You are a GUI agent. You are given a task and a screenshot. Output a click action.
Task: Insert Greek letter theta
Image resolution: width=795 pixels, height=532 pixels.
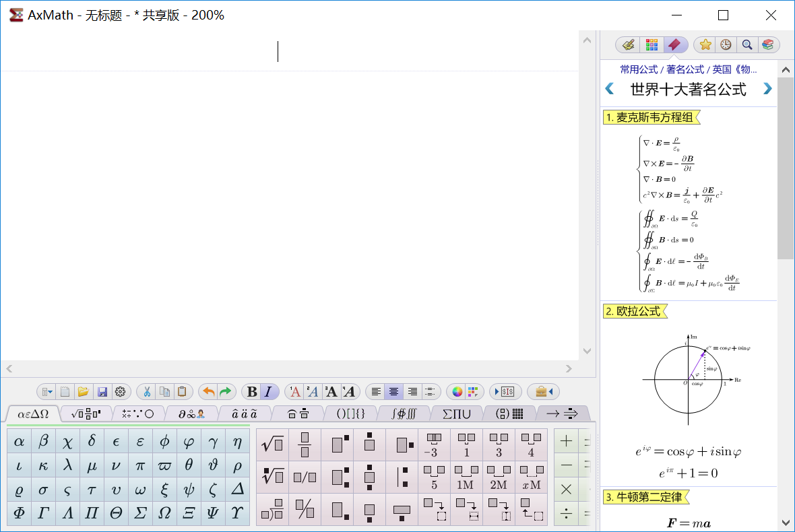click(189, 465)
